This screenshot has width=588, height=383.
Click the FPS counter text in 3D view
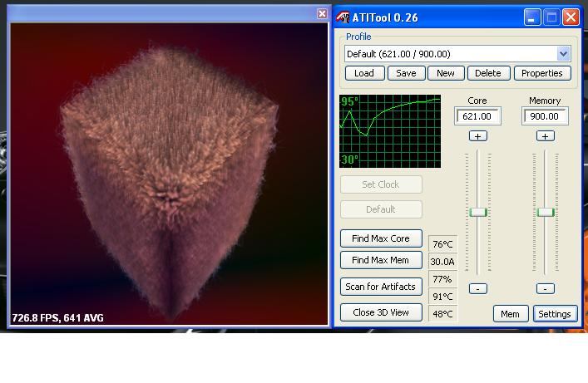pyautogui.click(x=57, y=318)
